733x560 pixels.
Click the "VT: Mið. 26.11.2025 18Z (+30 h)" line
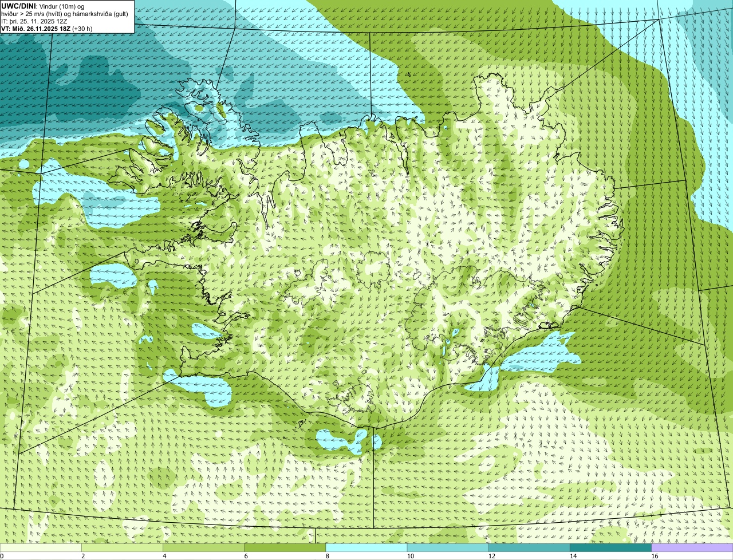point(47,28)
